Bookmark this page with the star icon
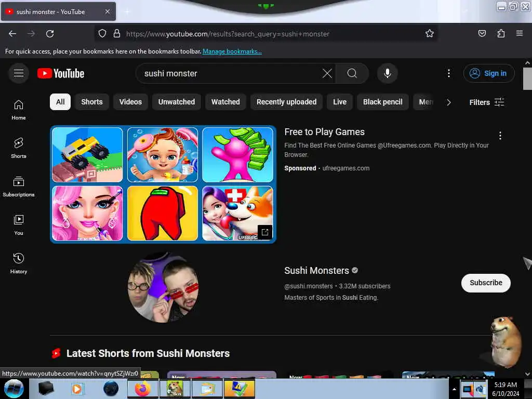 click(430, 33)
